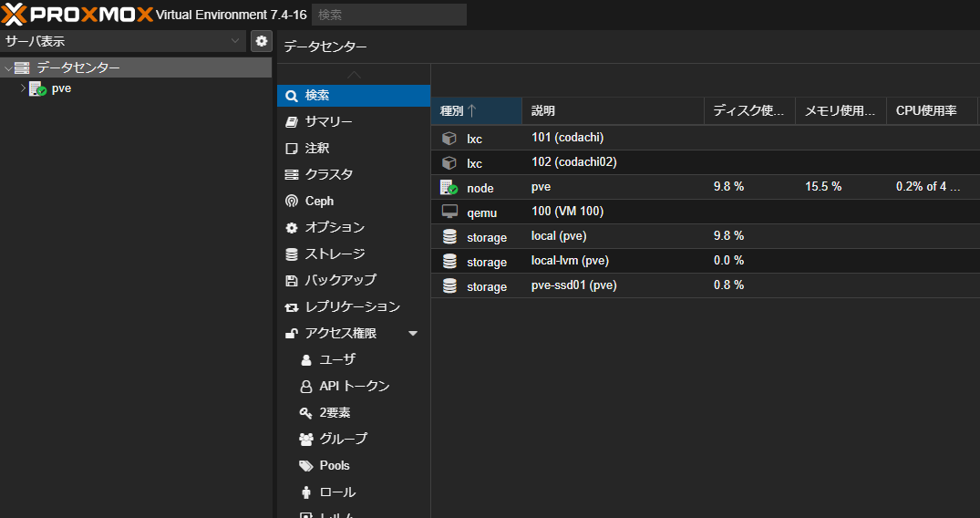The height and width of the screenshot is (518, 980).
Task: Click the unlock icon beside アクセス権限
Action: pyautogui.click(x=291, y=334)
